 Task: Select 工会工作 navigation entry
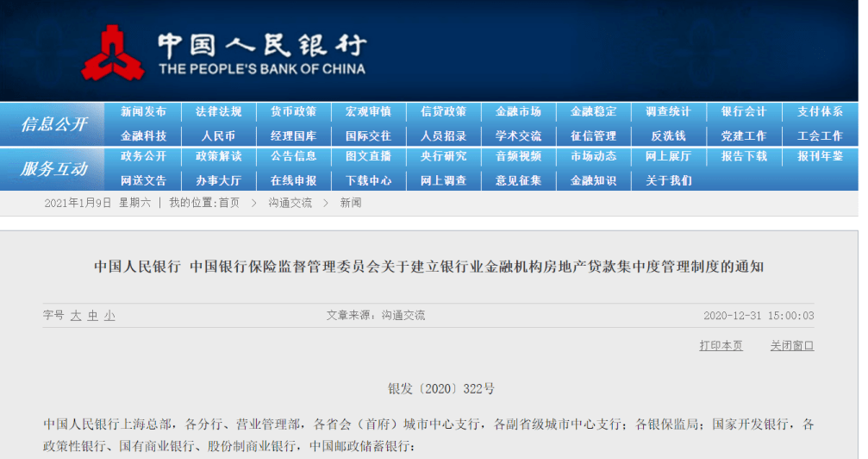click(x=820, y=135)
